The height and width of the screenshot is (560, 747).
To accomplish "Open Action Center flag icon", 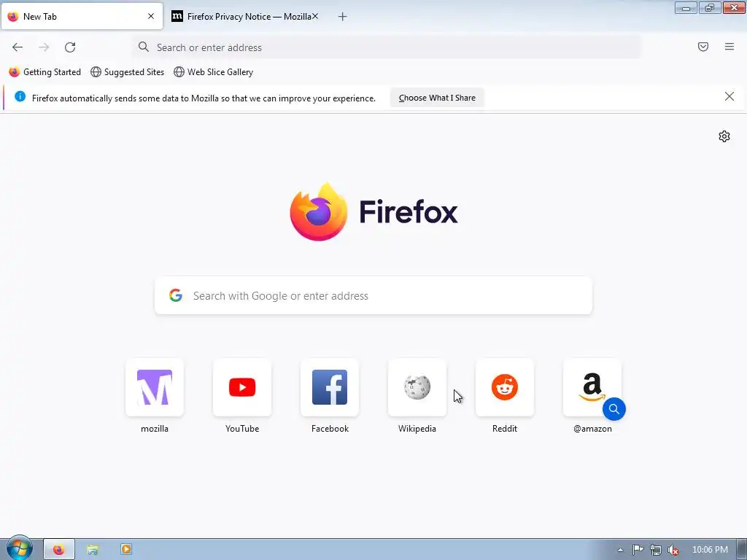I will (638, 550).
